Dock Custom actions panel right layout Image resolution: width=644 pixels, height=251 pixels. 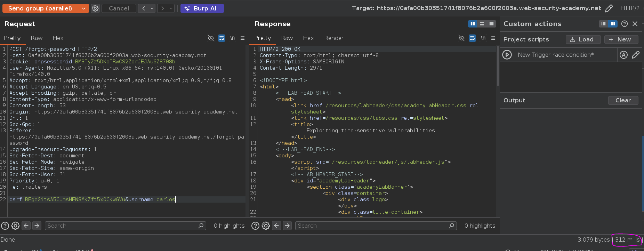[x=613, y=24]
